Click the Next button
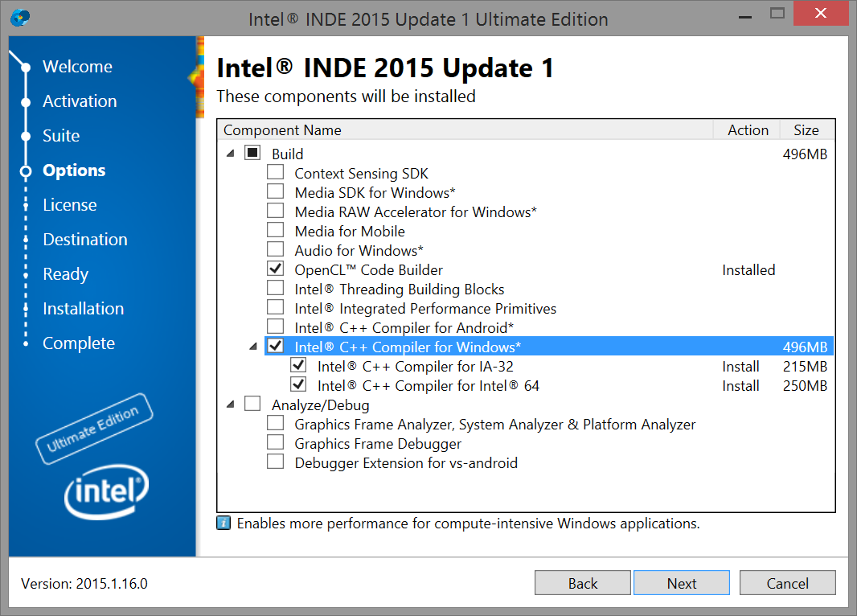This screenshot has width=857, height=616. coord(681,583)
